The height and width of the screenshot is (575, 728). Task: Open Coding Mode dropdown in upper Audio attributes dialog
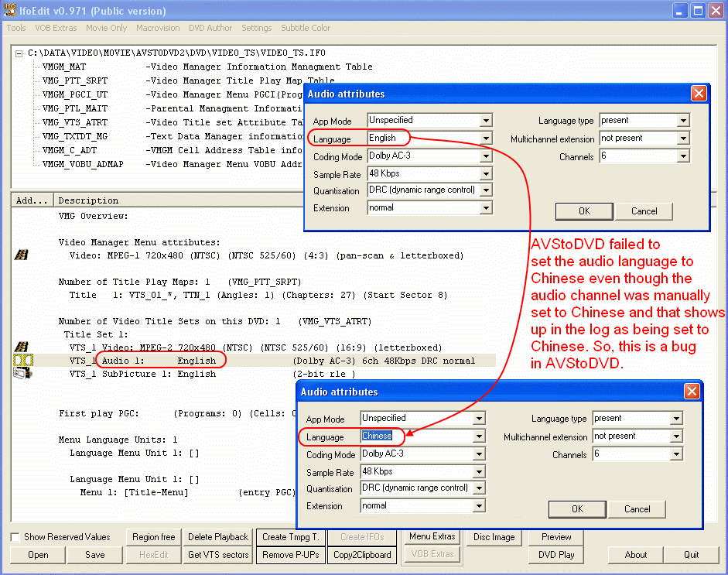tap(486, 156)
